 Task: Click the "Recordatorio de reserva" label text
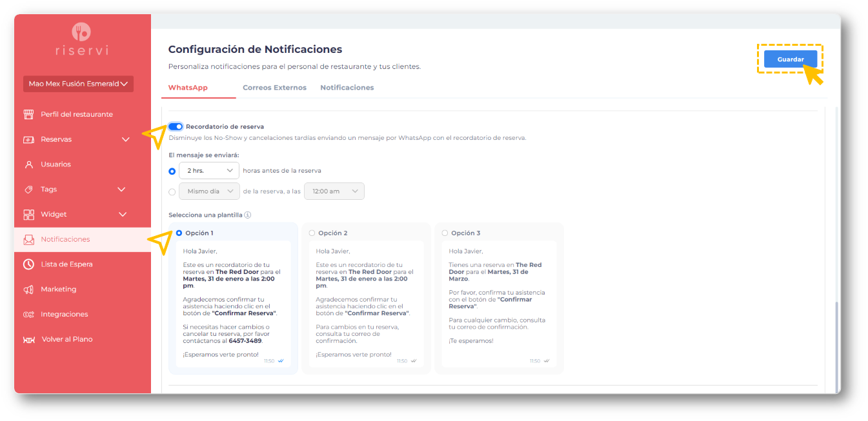coord(225,127)
